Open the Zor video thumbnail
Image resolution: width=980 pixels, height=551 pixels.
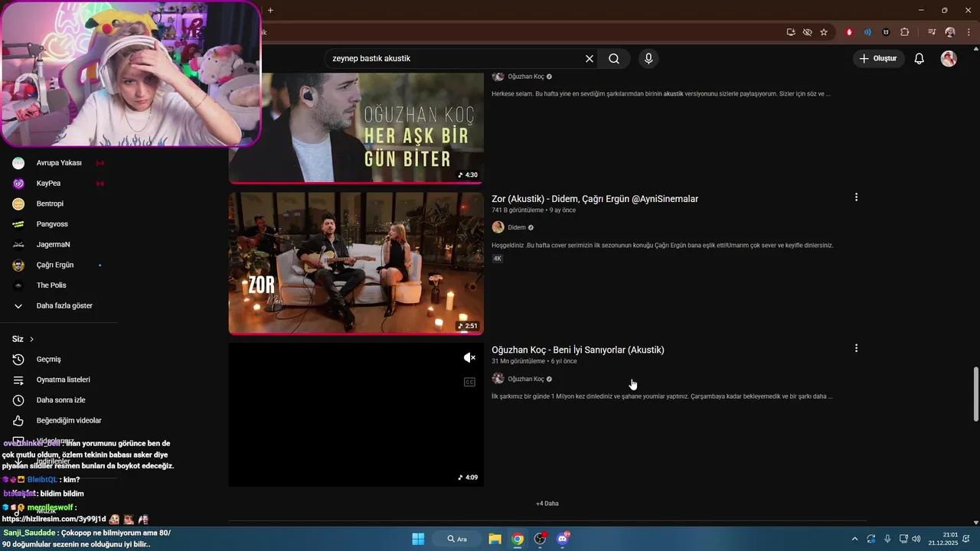point(356,263)
